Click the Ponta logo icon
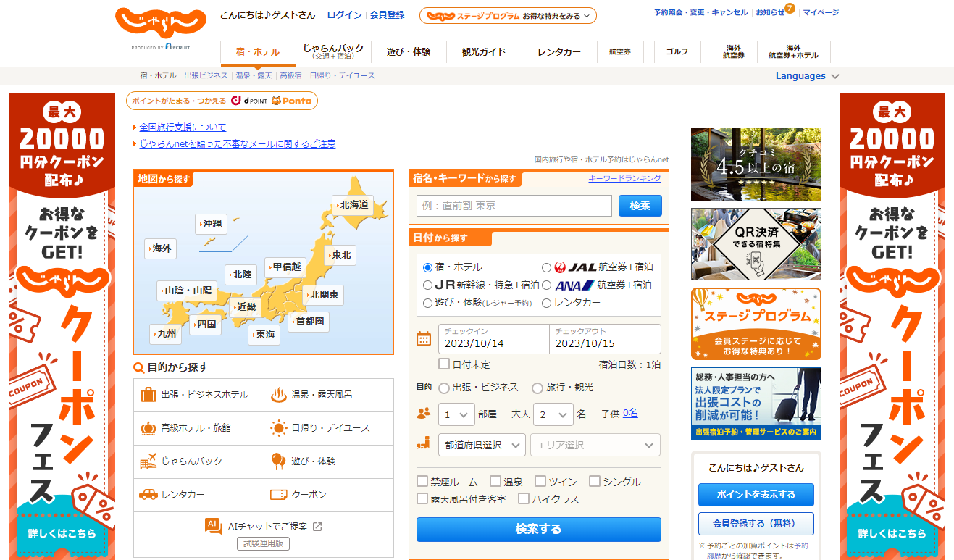The height and width of the screenshot is (560, 954). [291, 101]
